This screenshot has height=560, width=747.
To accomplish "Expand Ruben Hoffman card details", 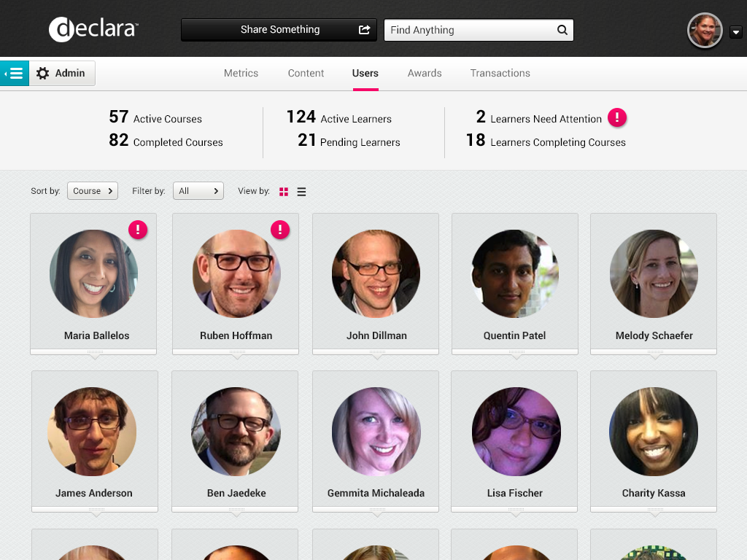I will coord(237,354).
